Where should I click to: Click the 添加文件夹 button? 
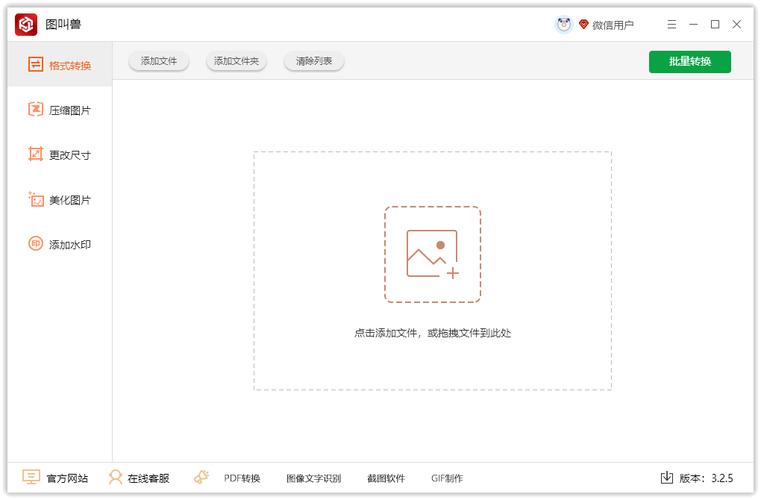pos(236,61)
